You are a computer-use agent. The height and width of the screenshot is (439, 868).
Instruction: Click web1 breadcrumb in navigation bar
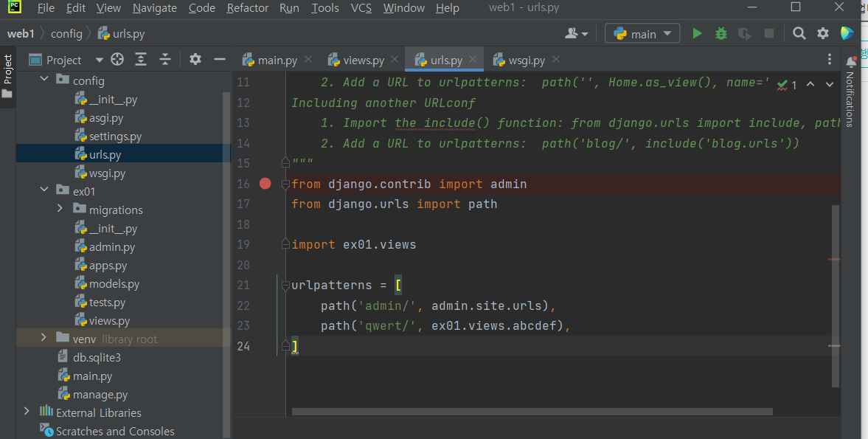21,34
